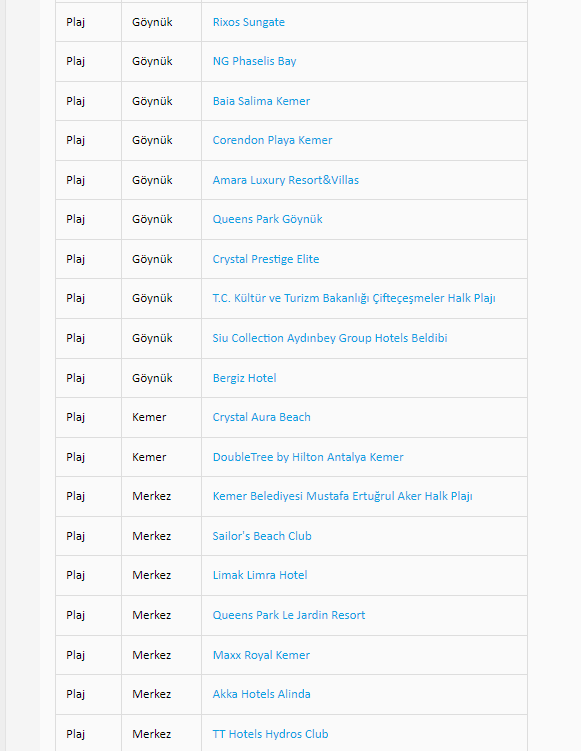Open Çifteçeşmeler Halk Plajı link
581x751 pixels.
pyautogui.click(x=354, y=298)
